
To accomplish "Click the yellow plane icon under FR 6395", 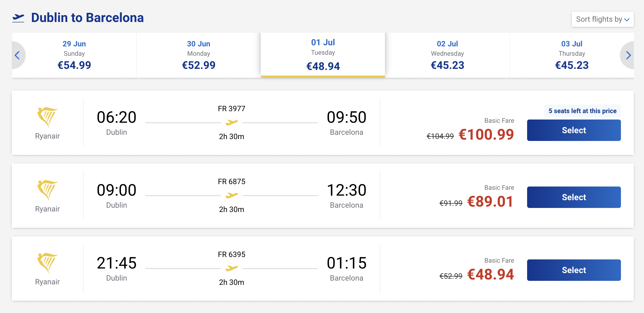I will pyautogui.click(x=232, y=268).
